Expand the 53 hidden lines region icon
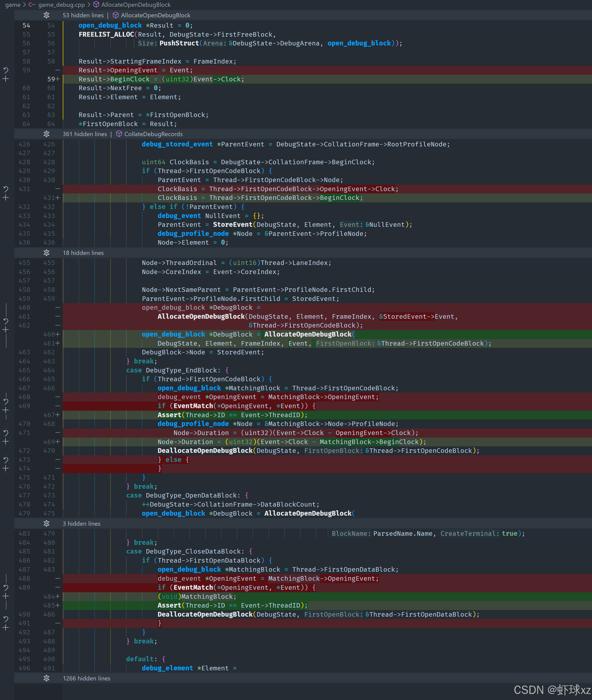The image size is (592, 700). [46, 15]
